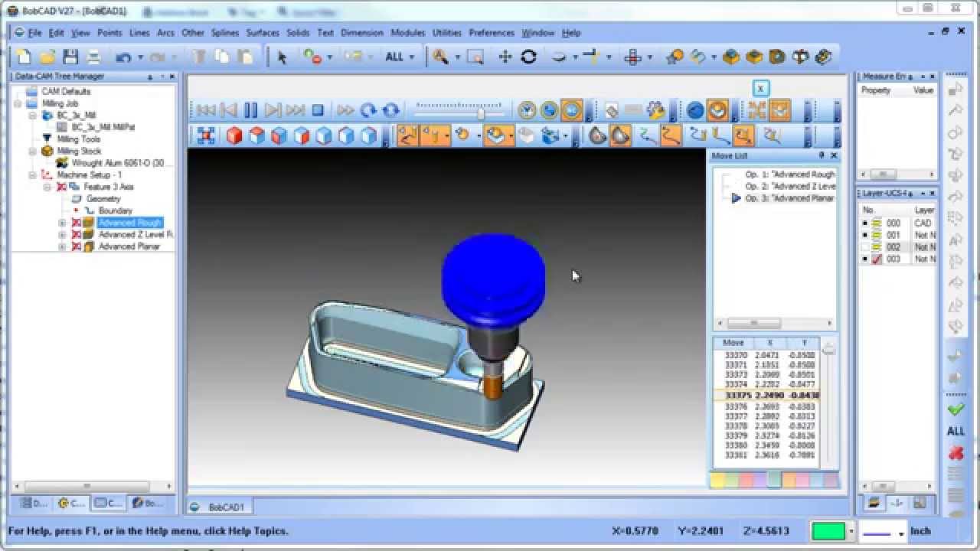This screenshot has height=551, width=980.
Task: Step back one move in simulation
Action: pos(228,110)
